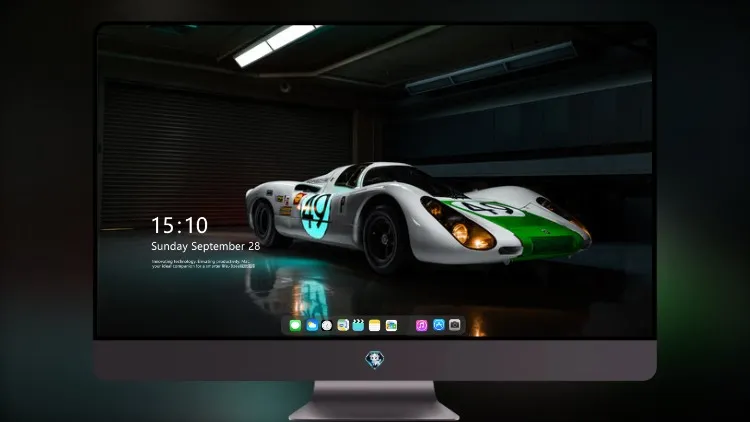
Task: Click the Sunday September 28 date
Action: [x=206, y=246]
